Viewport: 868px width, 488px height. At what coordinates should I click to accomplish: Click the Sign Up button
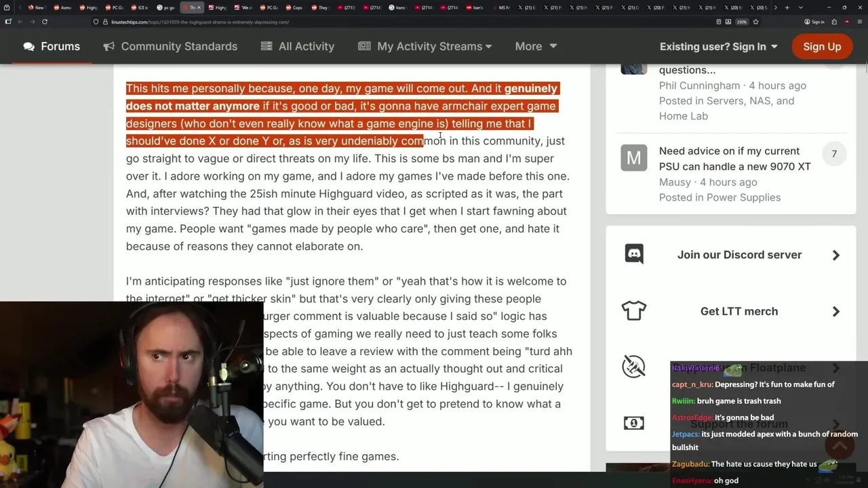[x=822, y=46]
